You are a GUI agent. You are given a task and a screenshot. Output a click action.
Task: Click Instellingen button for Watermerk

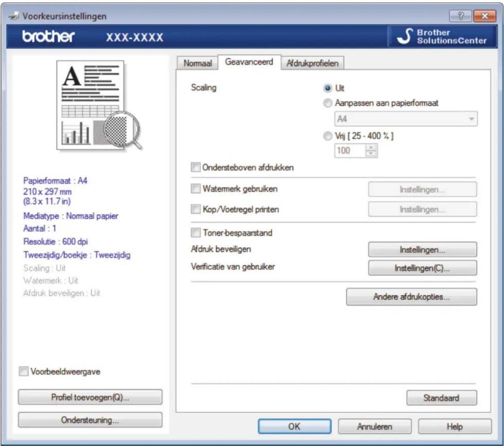coord(422,189)
